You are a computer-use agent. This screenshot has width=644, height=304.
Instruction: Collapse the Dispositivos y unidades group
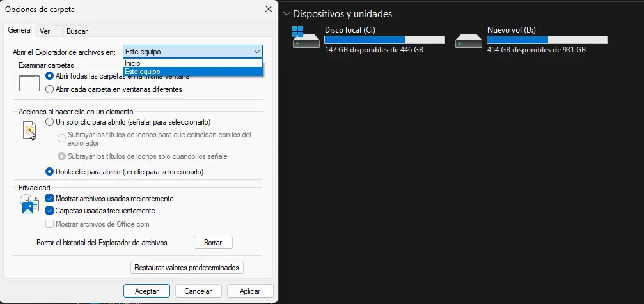point(287,14)
